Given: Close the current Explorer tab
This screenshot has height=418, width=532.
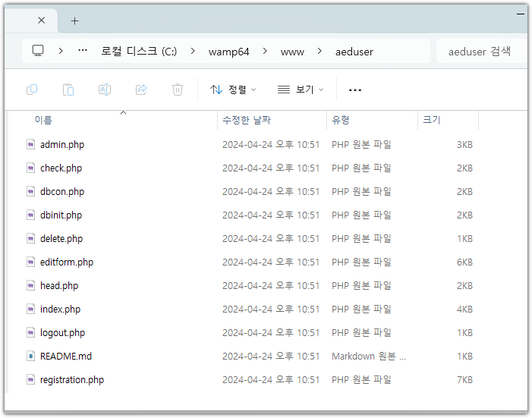Looking at the screenshot, I should coord(41,20).
